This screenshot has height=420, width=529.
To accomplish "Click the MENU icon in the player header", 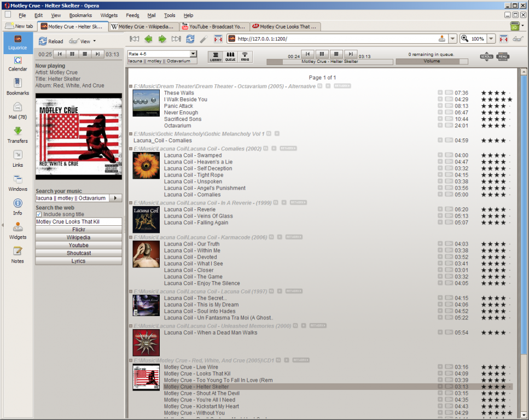I will 503,56.
